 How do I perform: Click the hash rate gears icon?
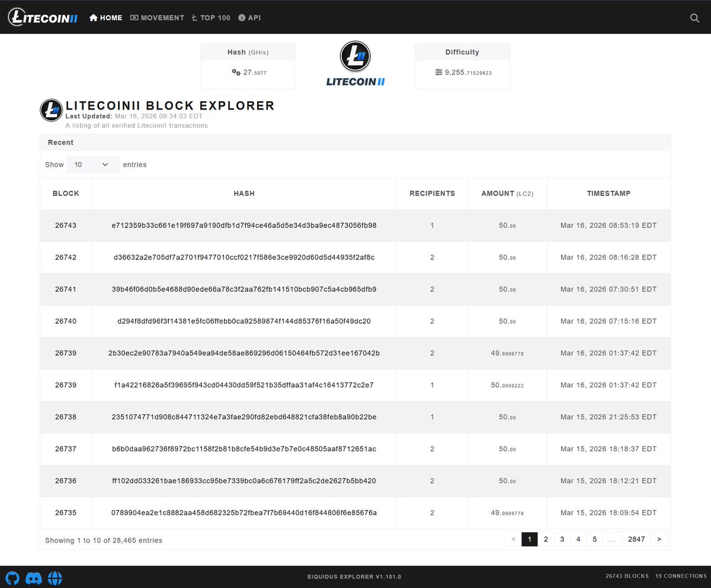tap(236, 72)
